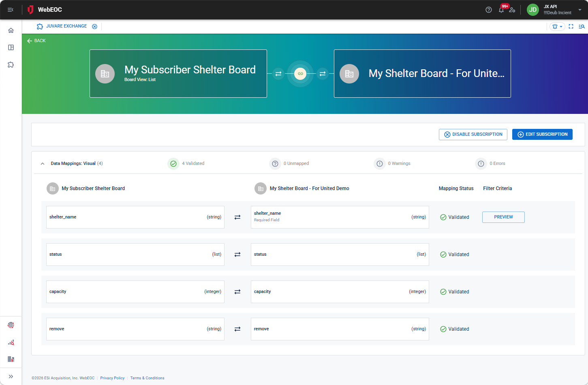This screenshot has height=385, width=588.
Task: Click the JD user avatar
Action: point(533,10)
